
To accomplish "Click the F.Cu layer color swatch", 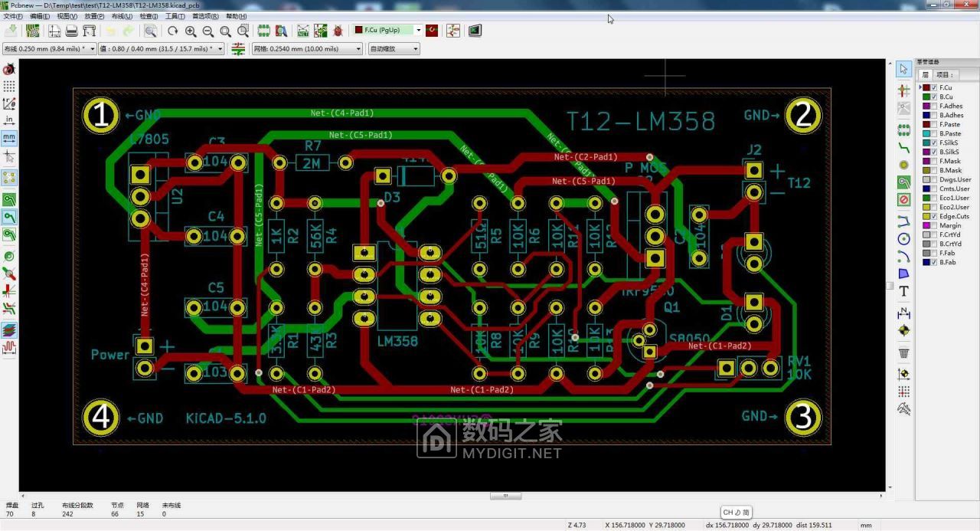I will tap(926, 88).
